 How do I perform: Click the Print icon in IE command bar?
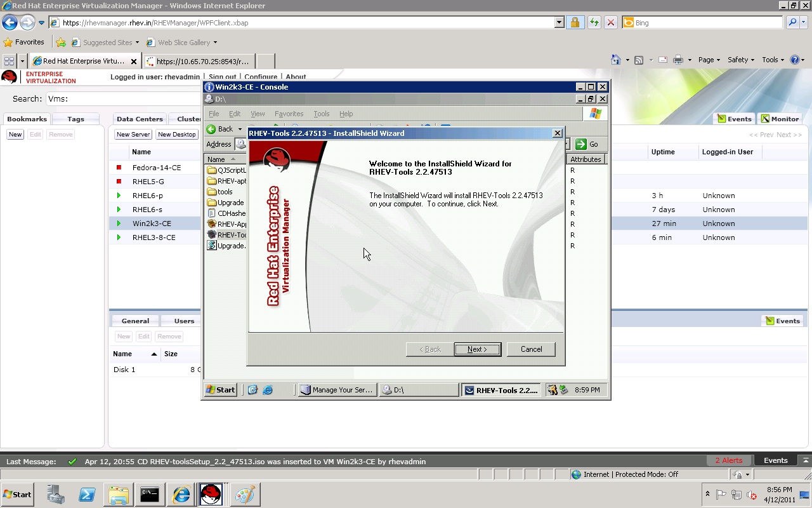(678, 60)
